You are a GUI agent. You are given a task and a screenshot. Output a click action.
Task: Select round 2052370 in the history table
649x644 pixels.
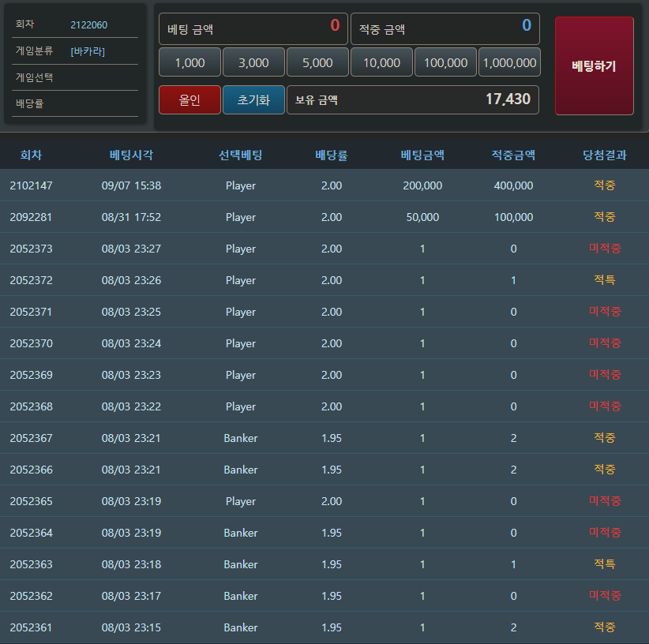tap(31, 343)
